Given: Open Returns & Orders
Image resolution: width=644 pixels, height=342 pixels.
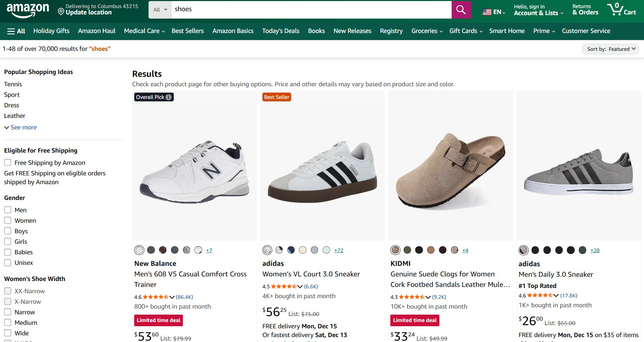Looking at the screenshot, I should coord(585,9).
